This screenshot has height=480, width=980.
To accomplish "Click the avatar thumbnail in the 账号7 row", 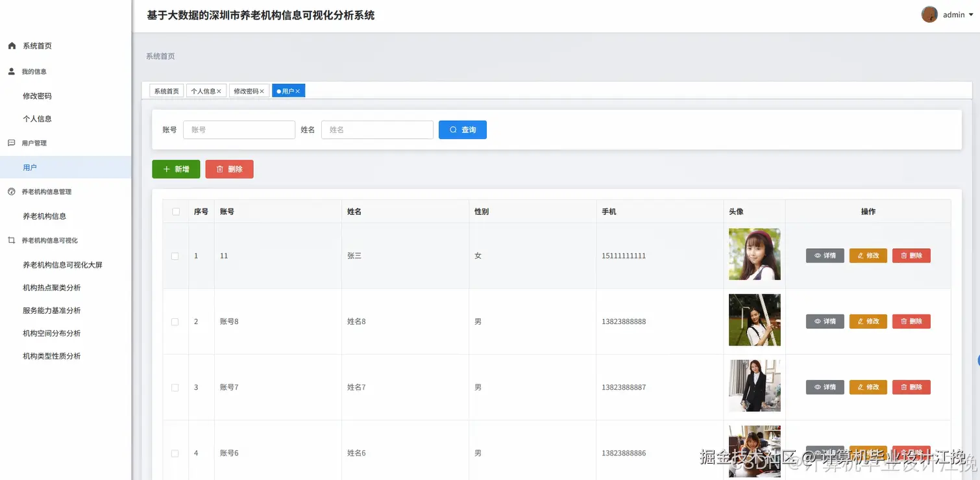I will 754,386.
